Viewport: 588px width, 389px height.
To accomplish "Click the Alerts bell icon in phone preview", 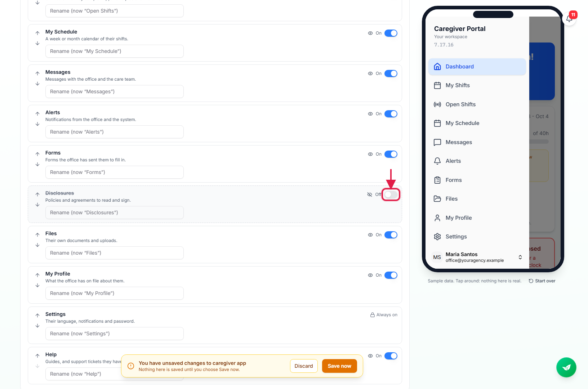I will [x=437, y=161].
